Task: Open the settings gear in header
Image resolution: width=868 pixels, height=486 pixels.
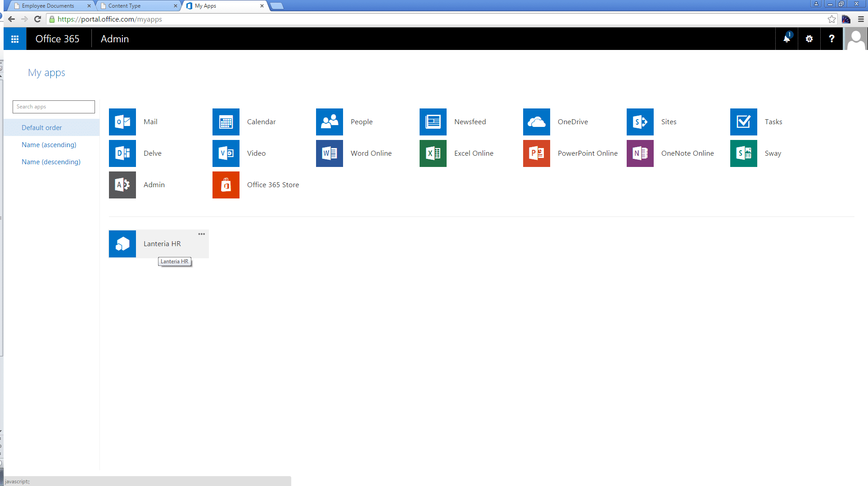Action: click(809, 39)
